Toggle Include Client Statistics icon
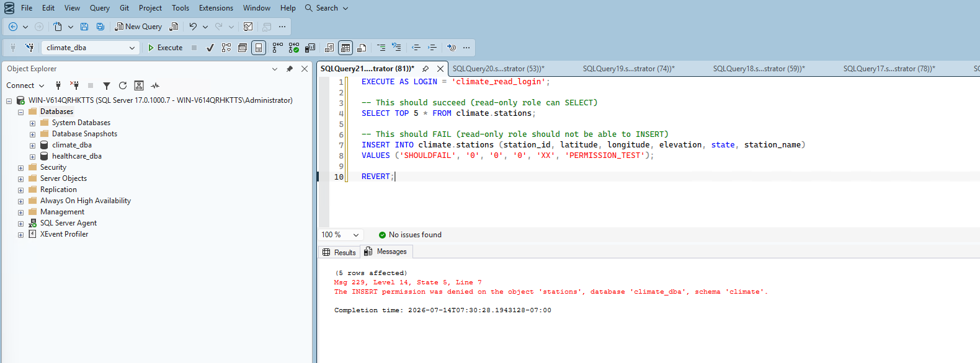 pyautogui.click(x=310, y=48)
